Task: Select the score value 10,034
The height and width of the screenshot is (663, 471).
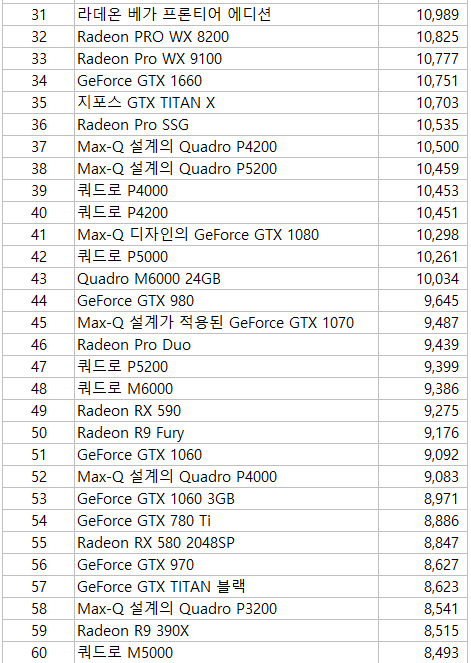Action: (x=438, y=279)
